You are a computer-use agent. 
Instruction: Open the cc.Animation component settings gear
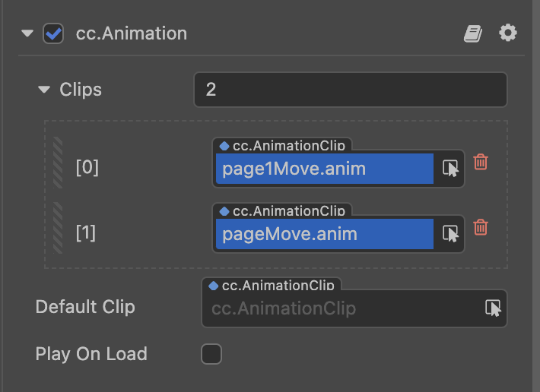click(x=508, y=33)
